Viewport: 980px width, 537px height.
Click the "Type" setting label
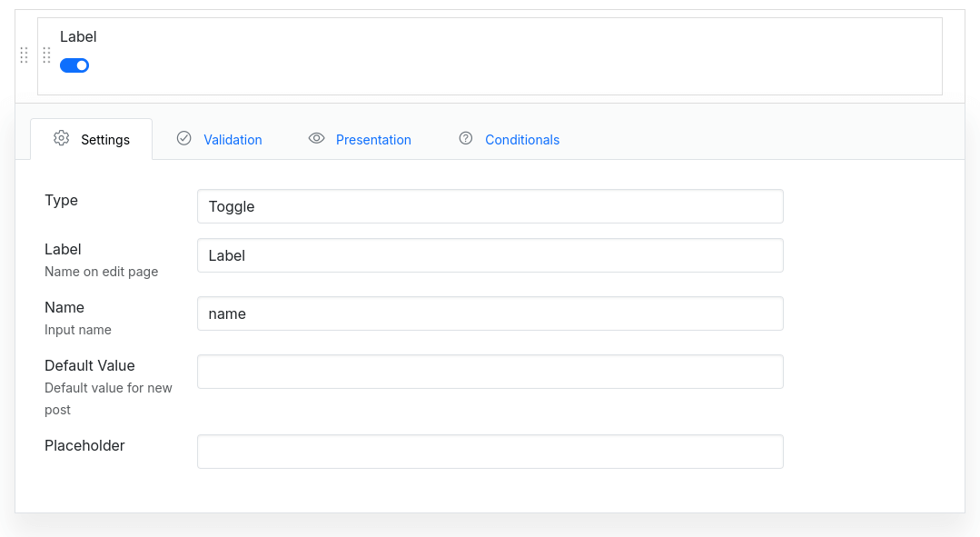(x=61, y=200)
